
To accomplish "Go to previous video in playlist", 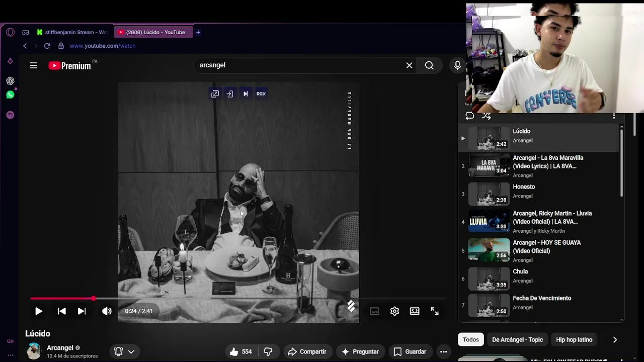I will click(x=62, y=311).
